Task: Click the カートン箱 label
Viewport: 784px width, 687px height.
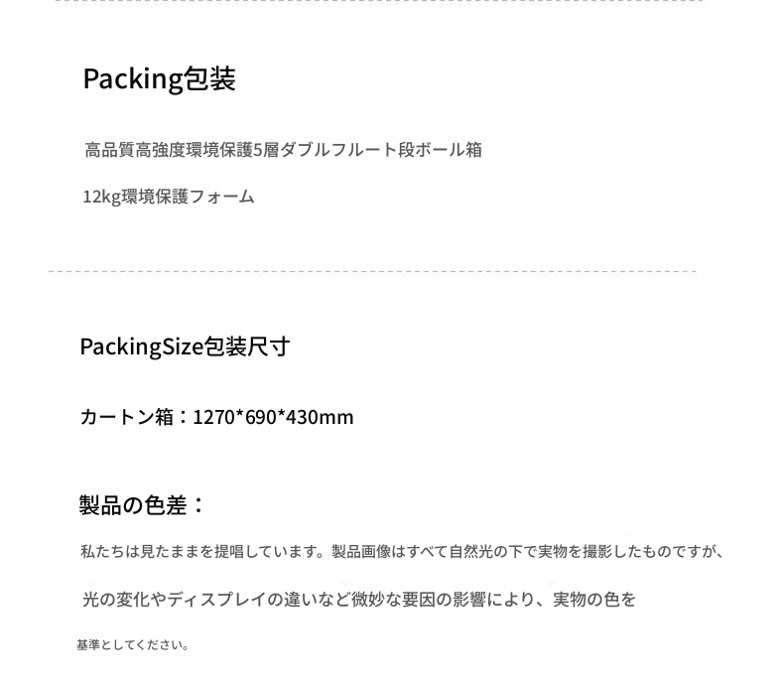Action: point(126,417)
